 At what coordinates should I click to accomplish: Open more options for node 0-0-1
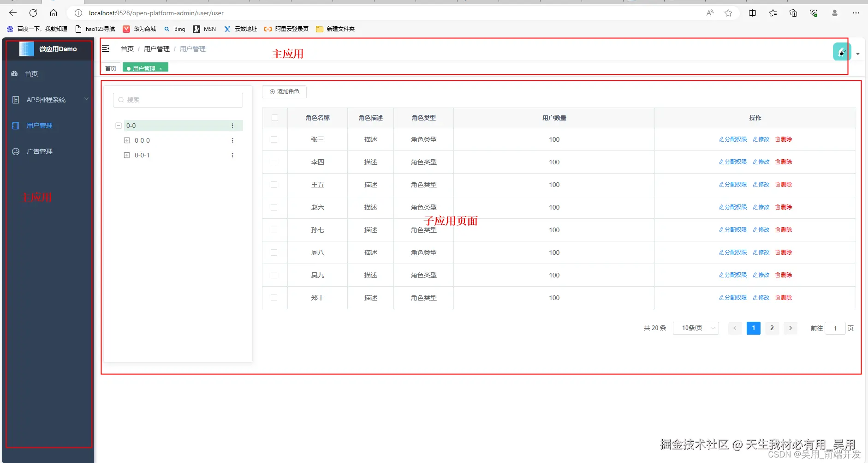232,155
